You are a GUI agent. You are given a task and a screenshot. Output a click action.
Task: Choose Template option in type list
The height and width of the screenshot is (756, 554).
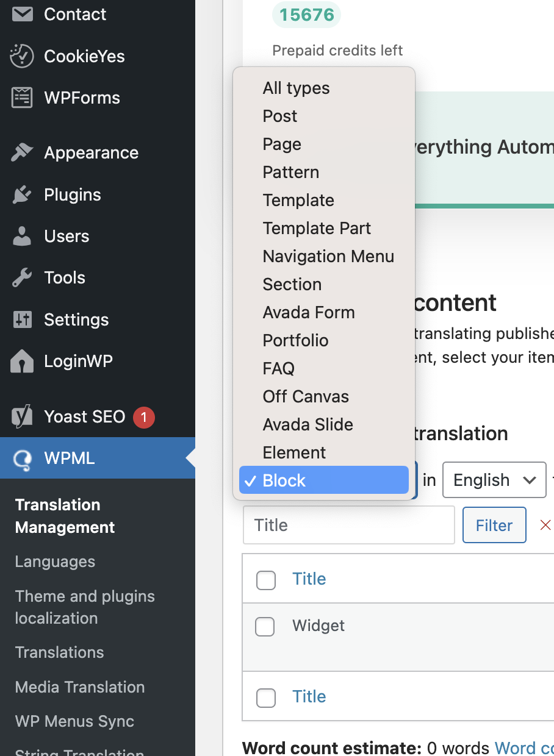coord(324,200)
